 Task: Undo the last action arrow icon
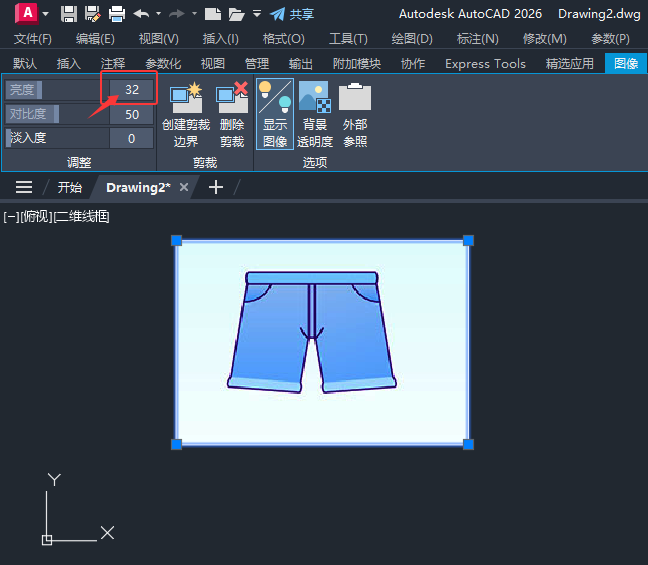click(141, 14)
